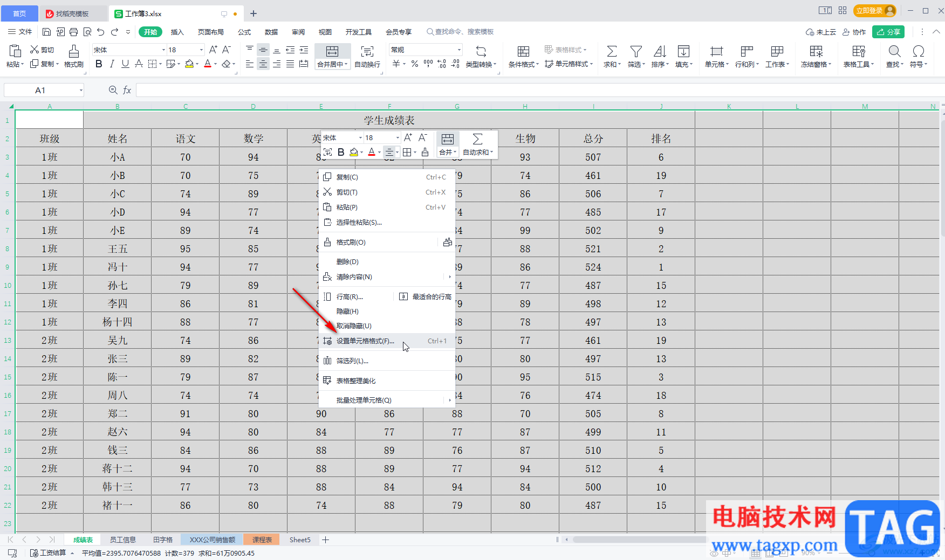
Task: Click the formula bar input field
Action: [x=539, y=90]
